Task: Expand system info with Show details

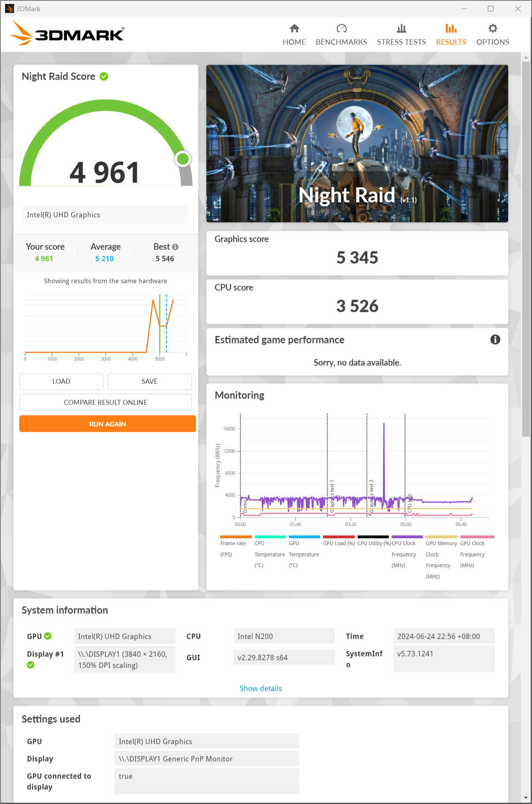Action: pyautogui.click(x=261, y=688)
